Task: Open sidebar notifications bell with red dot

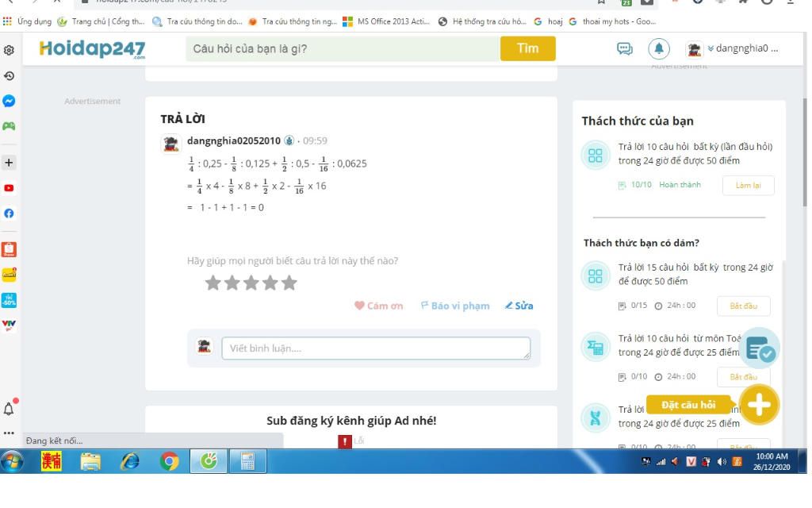Action: click(x=10, y=409)
